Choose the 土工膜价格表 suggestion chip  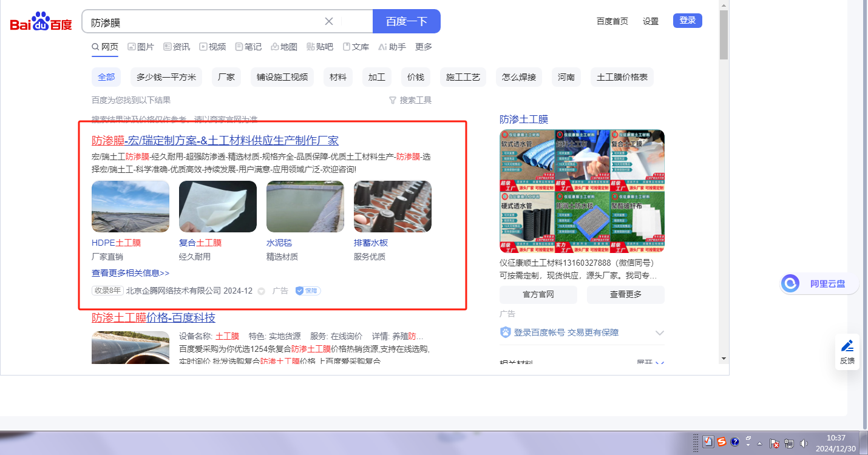click(x=622, y=77)
